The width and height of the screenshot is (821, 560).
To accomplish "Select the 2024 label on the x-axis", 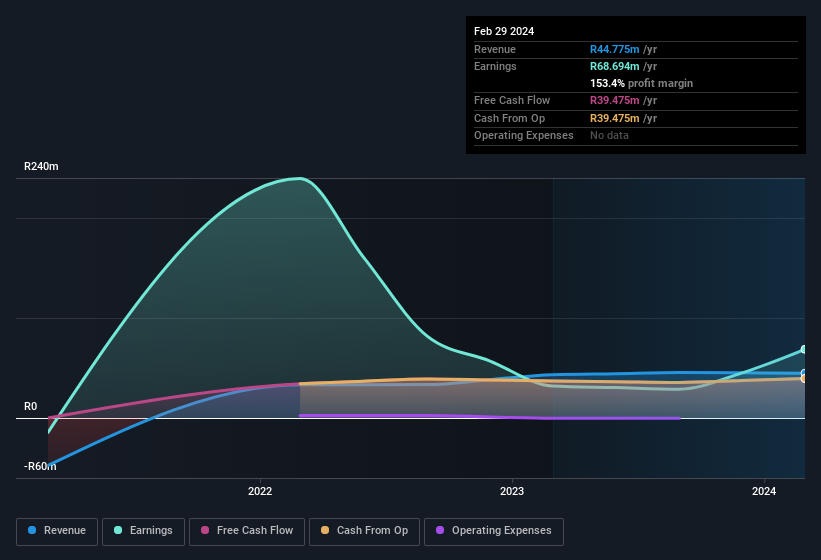I will click(x=764, y=491).
